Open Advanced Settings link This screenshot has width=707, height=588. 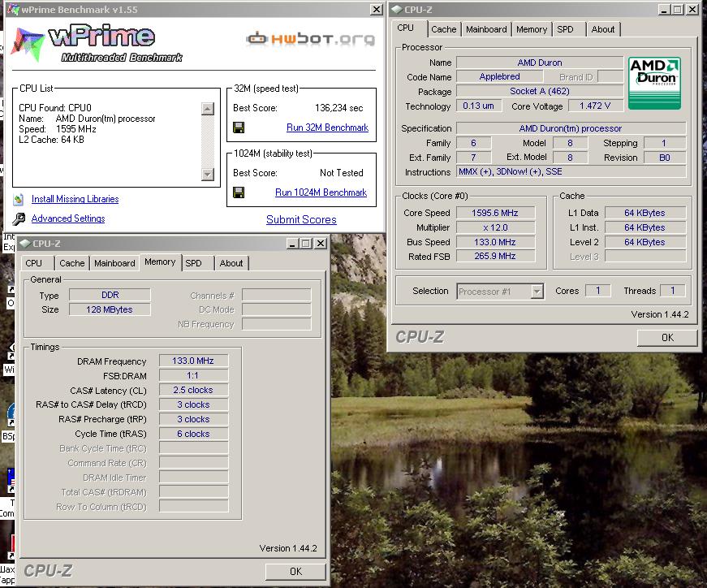(x=68, y=218)
